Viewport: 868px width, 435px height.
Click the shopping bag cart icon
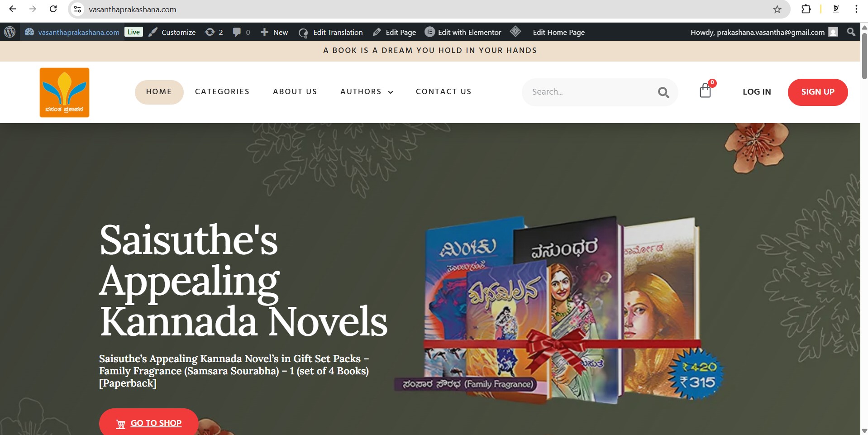pos(705,91)
